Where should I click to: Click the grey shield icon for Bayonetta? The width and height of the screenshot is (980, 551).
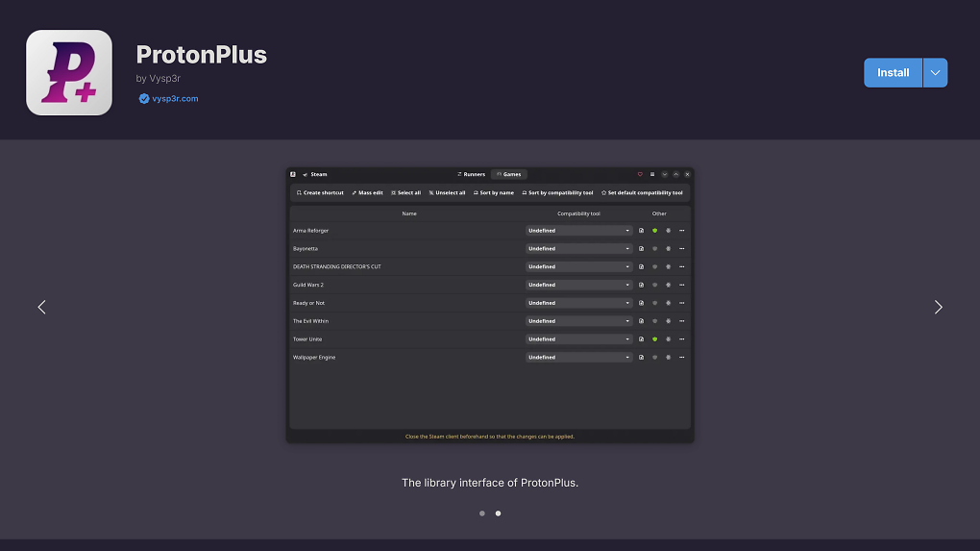tap(655, 249)
